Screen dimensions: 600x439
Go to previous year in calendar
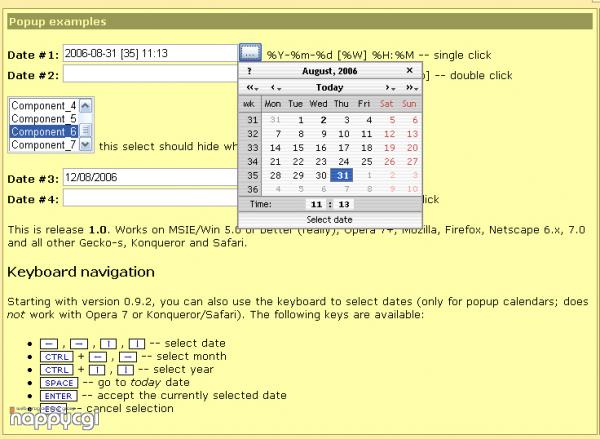click(249, 88)
